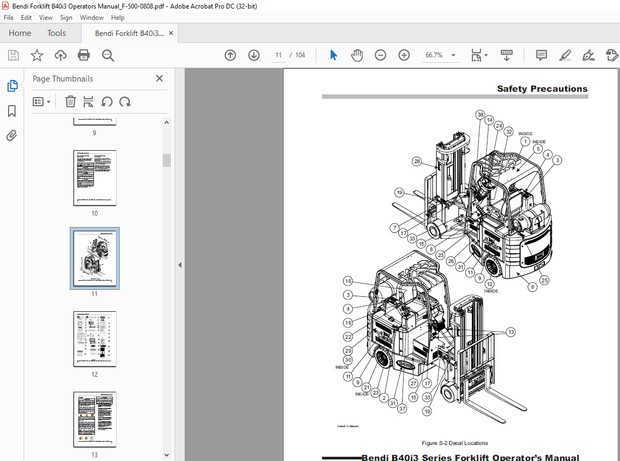Viewport: 620px width, 461px height.
Task: Toggle the Bookmarks panel
Action: [x=12, y=110]
